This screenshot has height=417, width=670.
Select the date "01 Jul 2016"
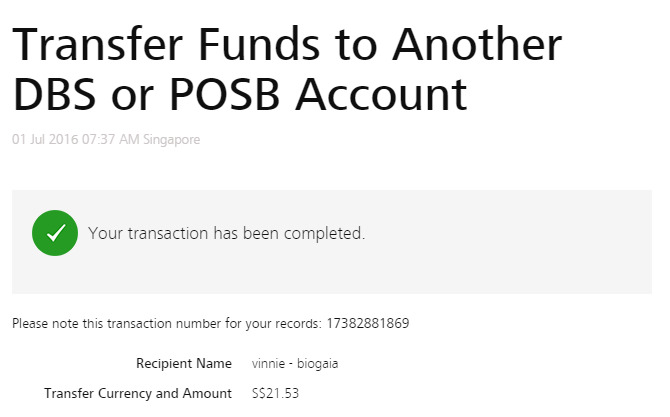45,139
